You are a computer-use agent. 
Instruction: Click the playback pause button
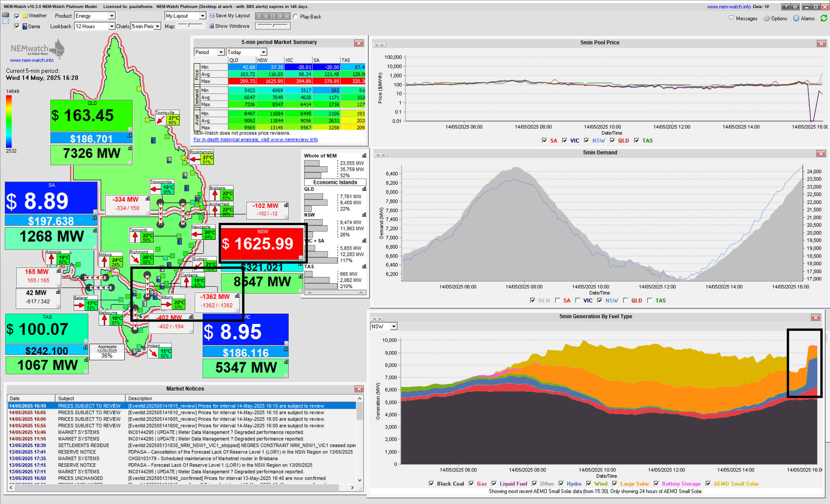click(x=273, y=16)
